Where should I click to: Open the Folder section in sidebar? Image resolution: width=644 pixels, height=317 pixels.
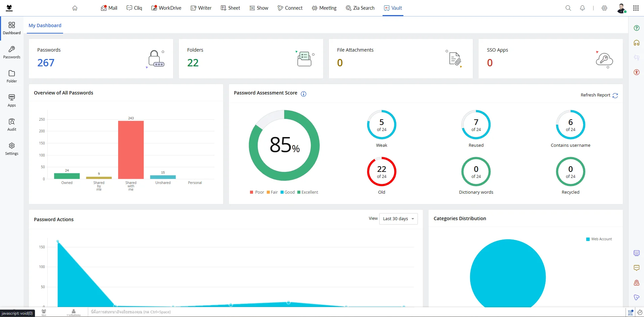click(x=12, y=77)
